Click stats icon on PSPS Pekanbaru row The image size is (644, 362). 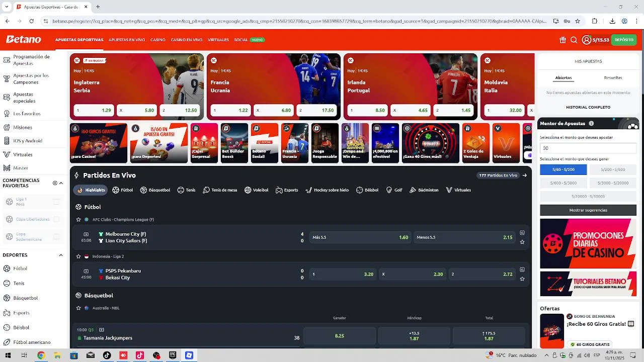tap(522, 269)
